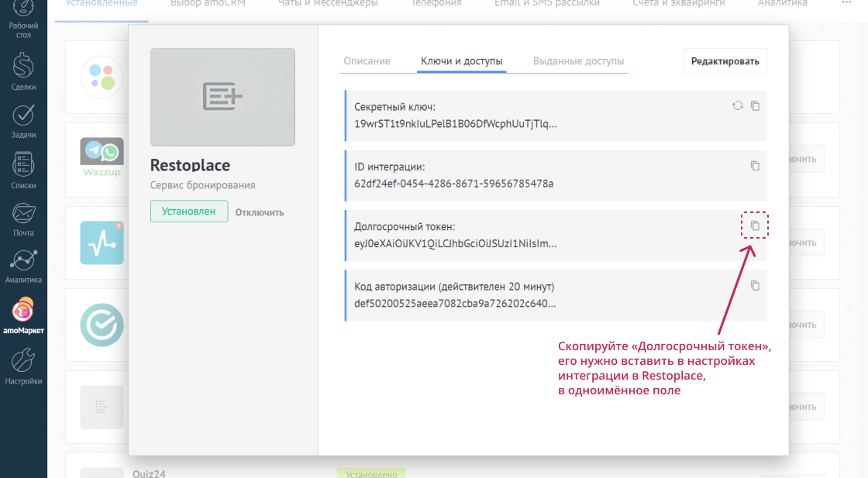
Task: Open the Чаты и мессенджеры category
Action: tap(329, 4)
